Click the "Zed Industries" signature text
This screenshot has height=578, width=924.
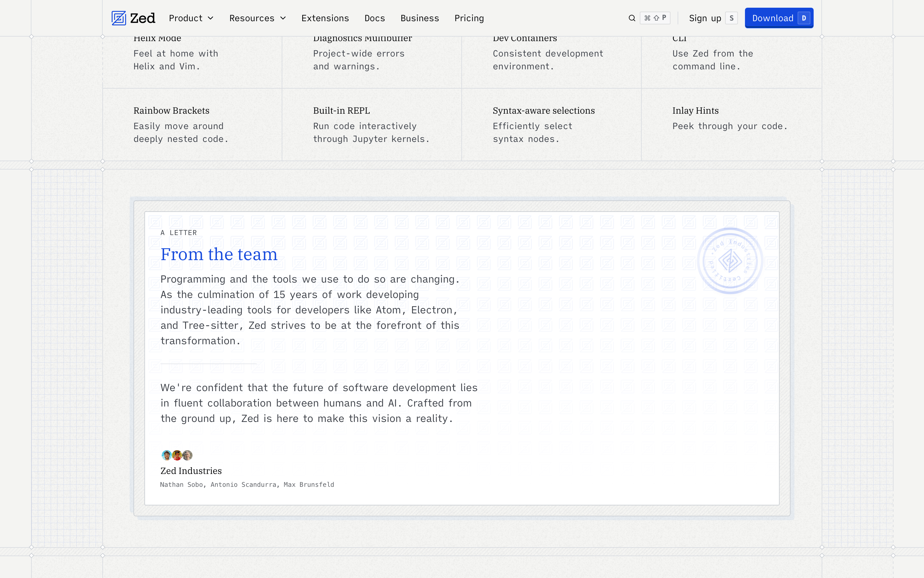(191, 470)
